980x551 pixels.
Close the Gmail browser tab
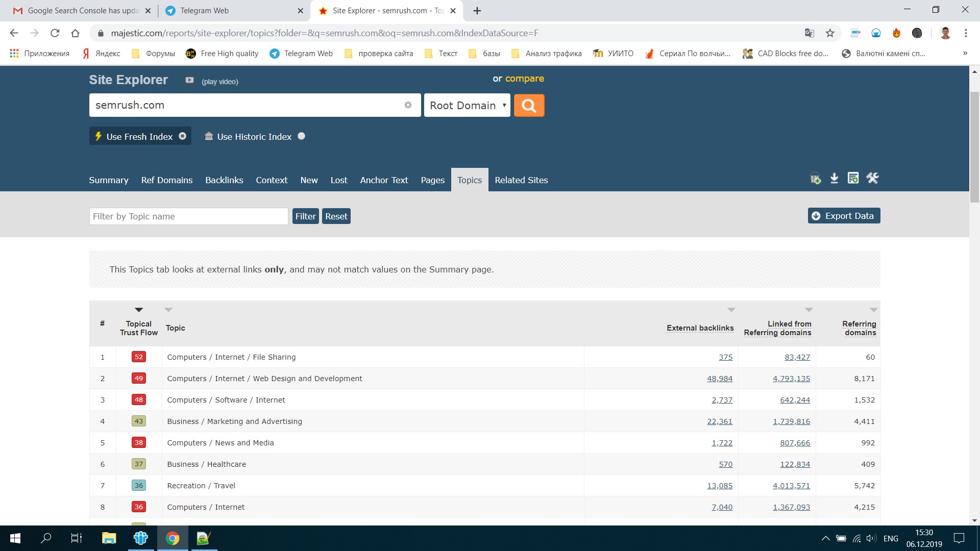(x=148, y=11)
